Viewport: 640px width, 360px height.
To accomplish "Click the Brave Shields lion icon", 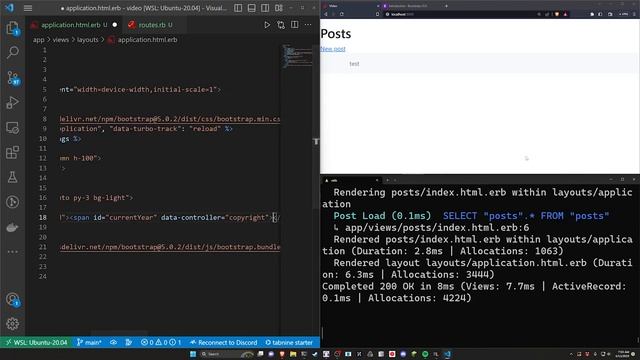I will click(x=557, y=14).
